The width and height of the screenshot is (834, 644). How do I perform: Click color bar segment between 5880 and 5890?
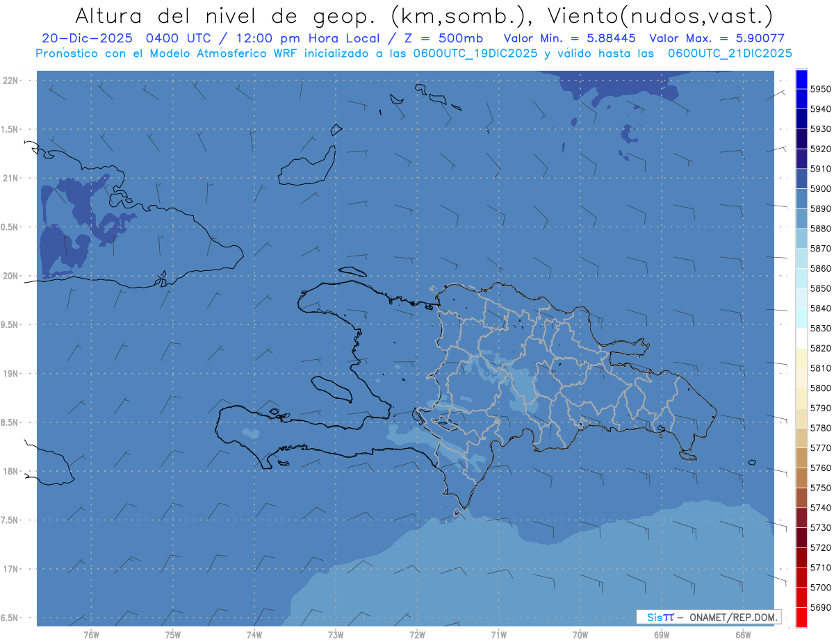point(801,219)
